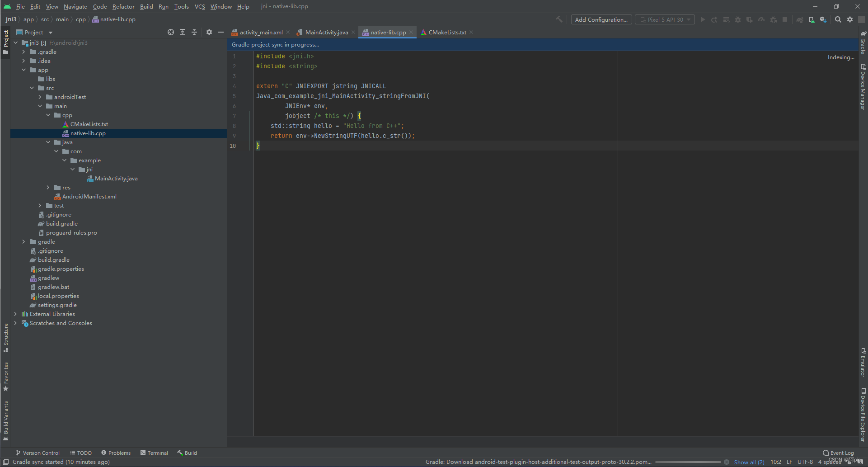Click Attach Debugger to Android Process icon

pyautogui.click(x=773, y=19)
